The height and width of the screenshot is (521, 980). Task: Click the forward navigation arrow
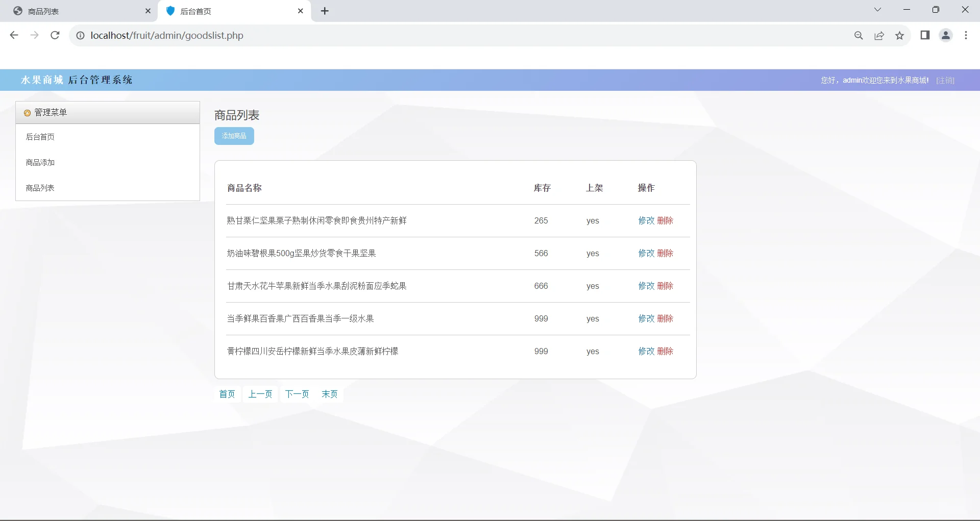tap(34, 35)
